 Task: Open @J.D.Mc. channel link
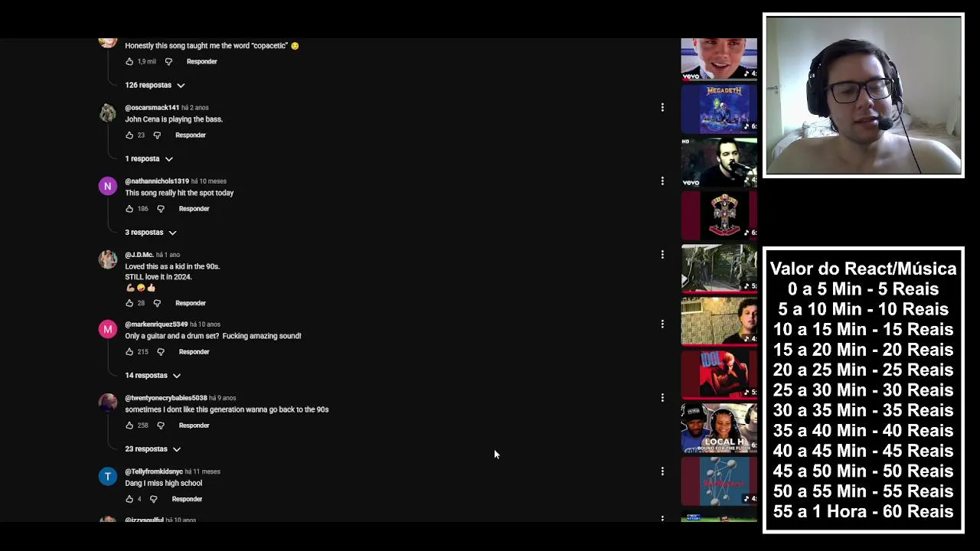(x=139, y=255)
